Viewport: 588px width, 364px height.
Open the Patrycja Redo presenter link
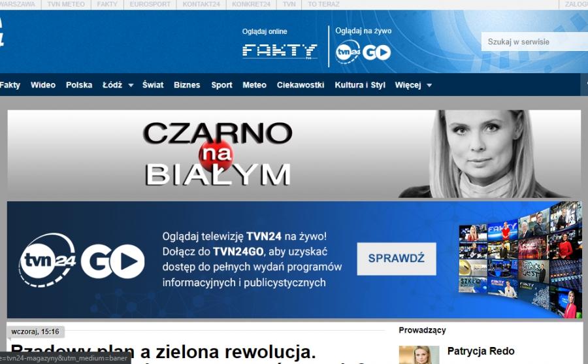[x=481, y=351]
